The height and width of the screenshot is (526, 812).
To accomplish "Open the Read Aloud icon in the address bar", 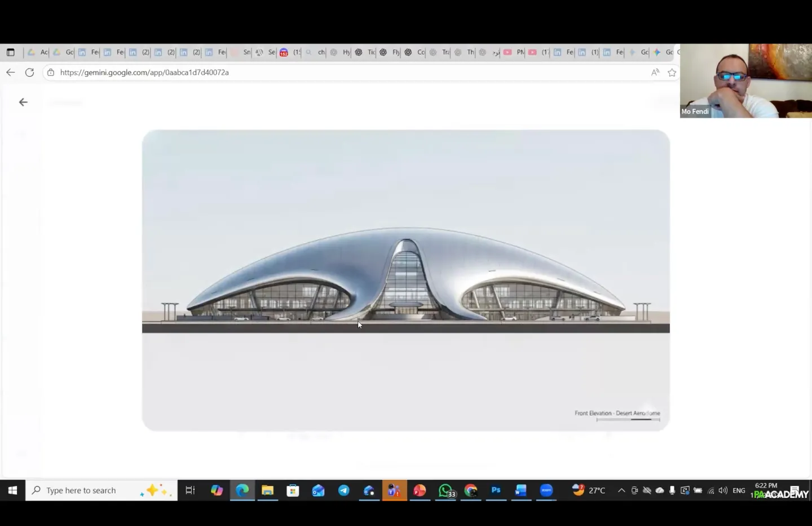I will (x=655, y=72).
